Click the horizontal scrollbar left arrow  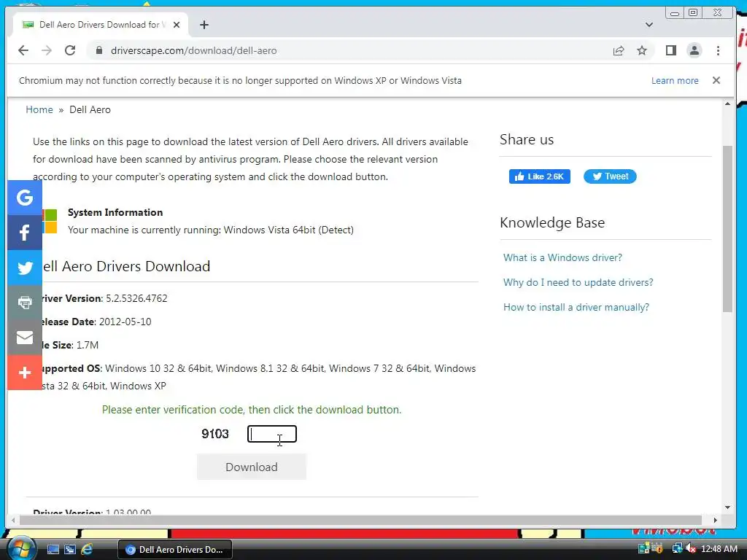[x=13, y=520]
